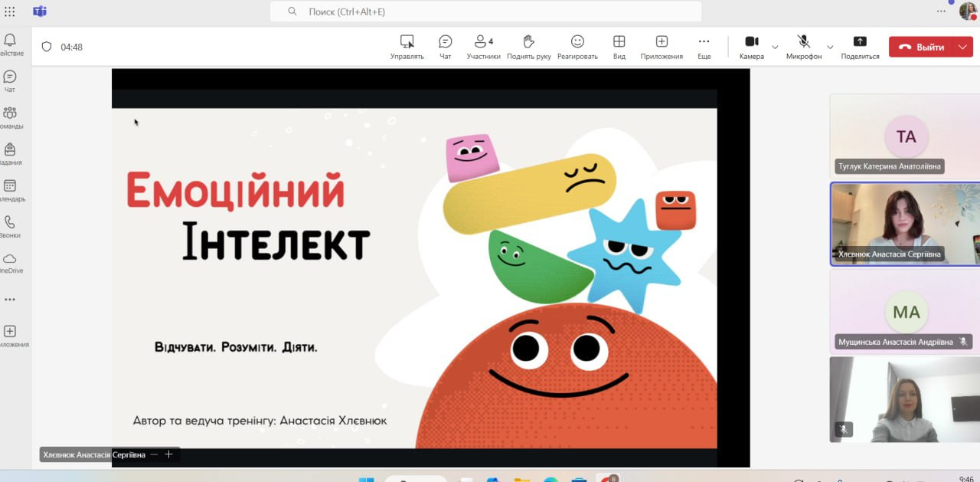Viewport: 980px width, 482px height.
Task: Open the Управлять presentation control
Action: [x=407, y=47]
